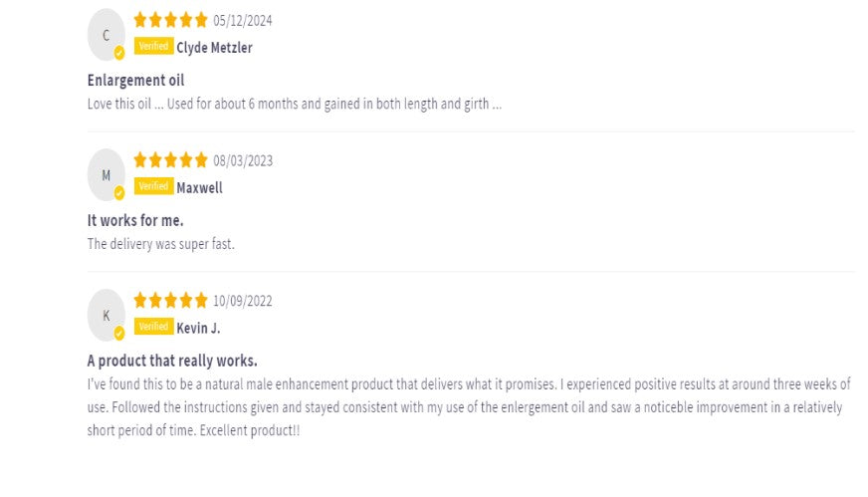
Task: Click the star rating on Maxwell's review
Action: (170, 160)
